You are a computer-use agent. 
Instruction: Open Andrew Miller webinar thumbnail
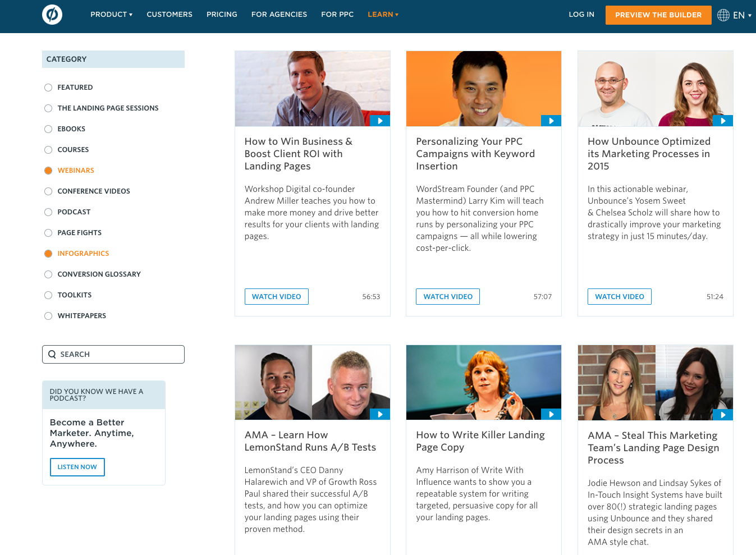(x=313, y=89)
